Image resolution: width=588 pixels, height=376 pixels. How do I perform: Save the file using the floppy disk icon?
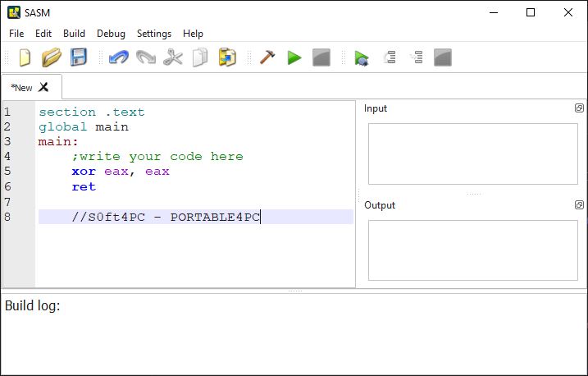click(x=79, y=57)
